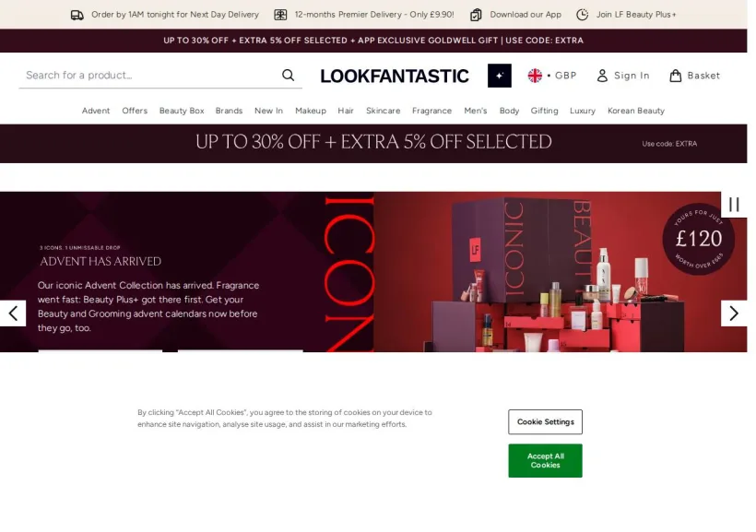Click the Sign In person icon
The image size is (756, 532).
pos(602,76)
